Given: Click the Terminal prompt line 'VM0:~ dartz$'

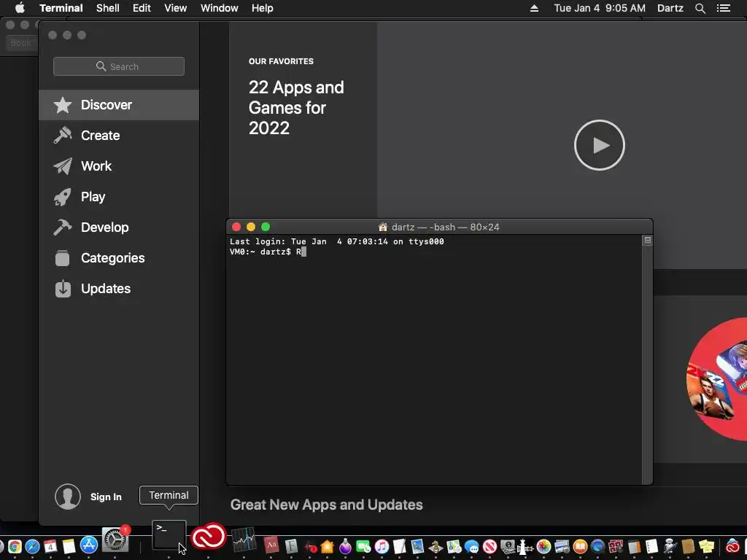Looking at the screenshot, I should pyautogui.click(x=260, y=252).
